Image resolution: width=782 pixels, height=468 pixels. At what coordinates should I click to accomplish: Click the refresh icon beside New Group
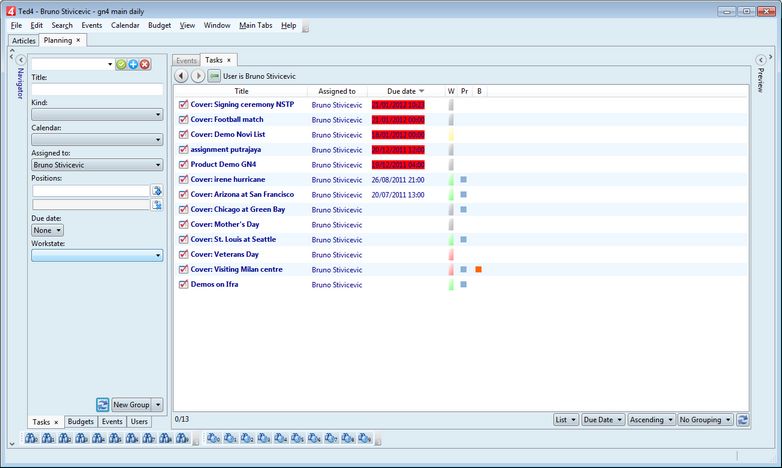pos(103,405)
